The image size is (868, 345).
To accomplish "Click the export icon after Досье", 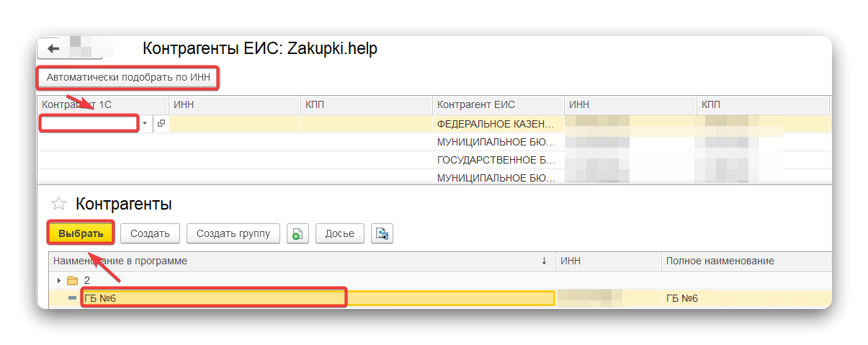I will tap(382, 233).
